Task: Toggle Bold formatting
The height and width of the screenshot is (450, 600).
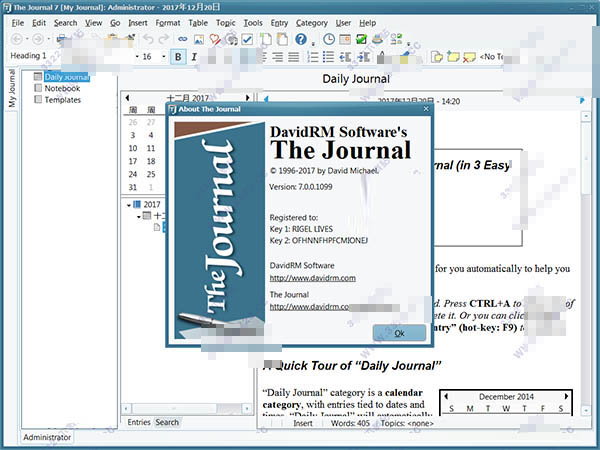Action: [178, 57]
